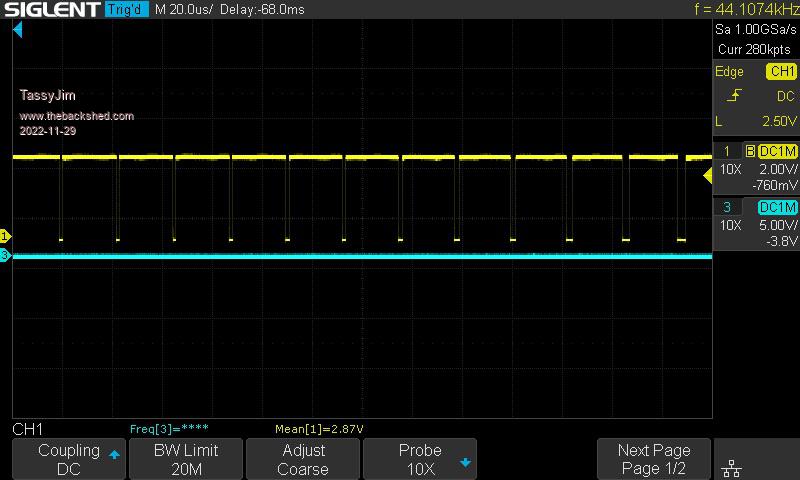Screen dimensions: 800x480
Task: Click the cyan trigger delay position marker
Action: [17, 30]
